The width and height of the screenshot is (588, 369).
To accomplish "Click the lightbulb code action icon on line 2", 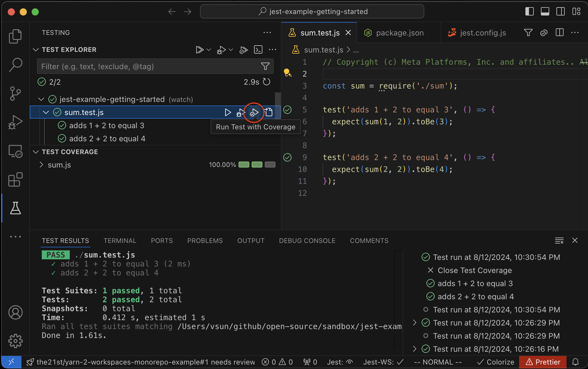I will [287, 72].
